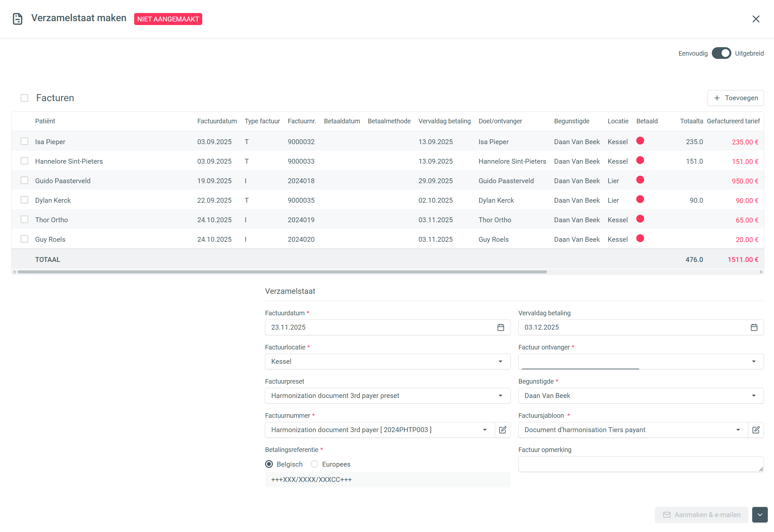Screen dimensions: 774x532
Task: Click the edit icon next to Factuurnummer
Action: [502, 430]
